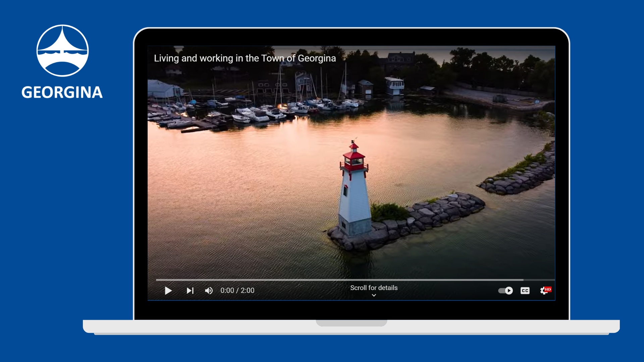Viewport: 644px width, 362px height.
Task: Play the Georgina video
Action: 168,291
